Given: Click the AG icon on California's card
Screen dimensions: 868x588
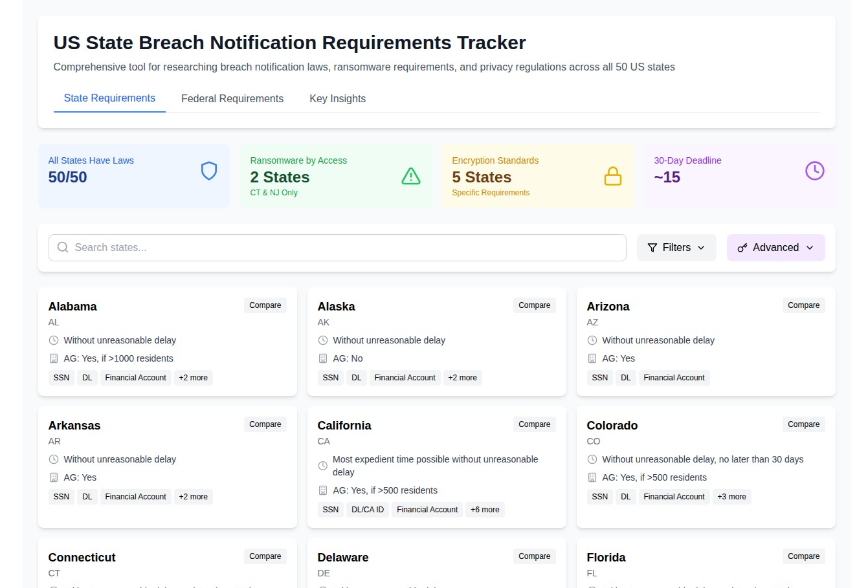Looking at the screenshot, I should 322,490.
